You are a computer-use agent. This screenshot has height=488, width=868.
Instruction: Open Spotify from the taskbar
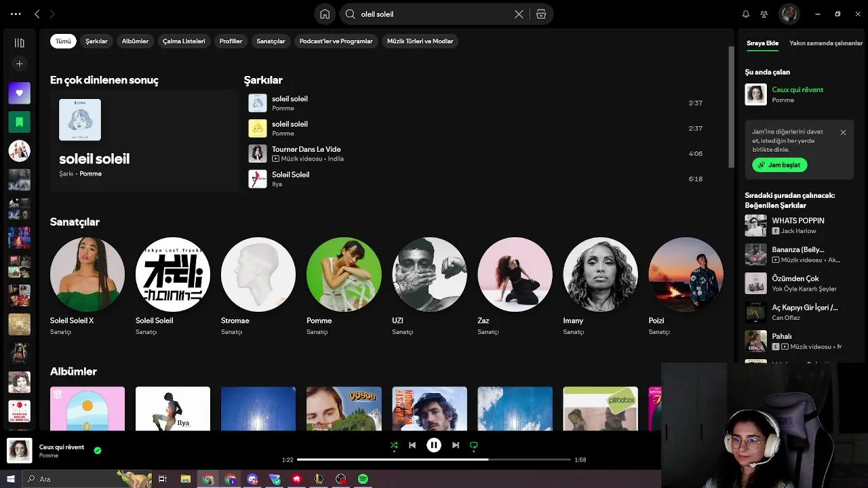363,479
